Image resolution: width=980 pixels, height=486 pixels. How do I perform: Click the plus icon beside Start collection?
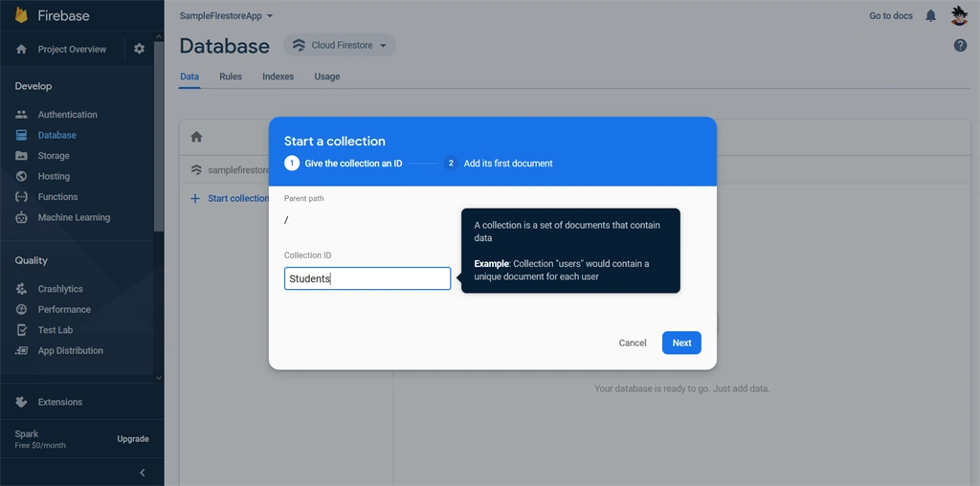(195, 198)
